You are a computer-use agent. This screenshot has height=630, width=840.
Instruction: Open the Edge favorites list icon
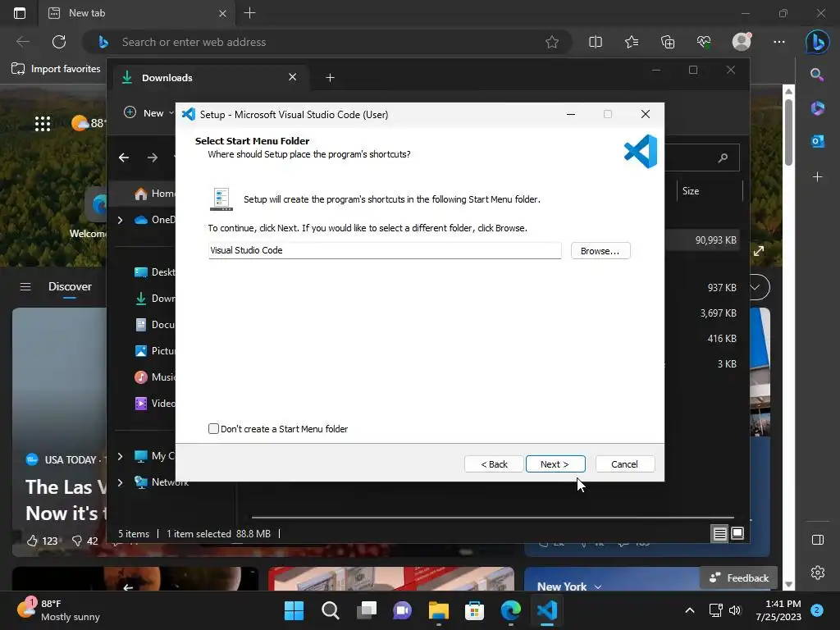[632, 42]
